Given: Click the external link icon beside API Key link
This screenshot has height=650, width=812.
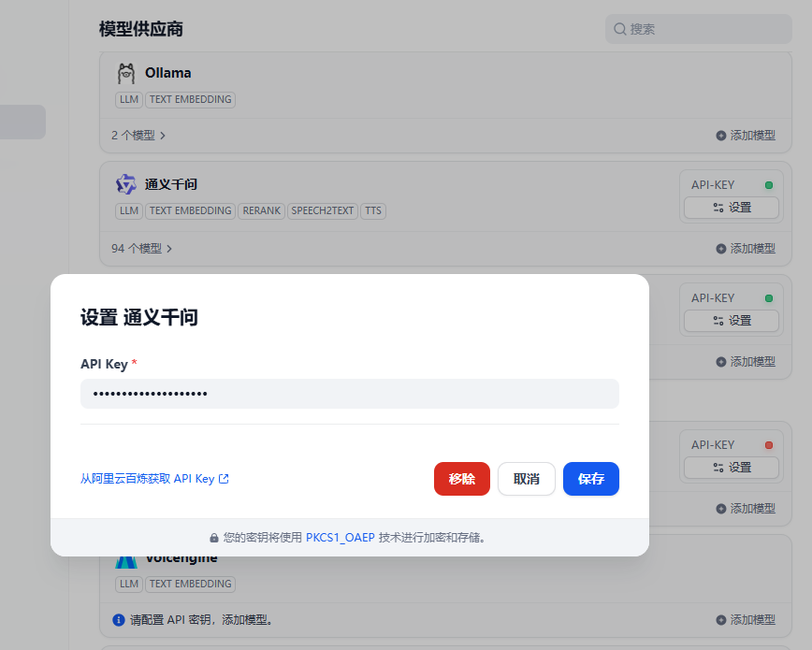Looking at the screenshot, I should pyautogui.click(x=224, y=479).
